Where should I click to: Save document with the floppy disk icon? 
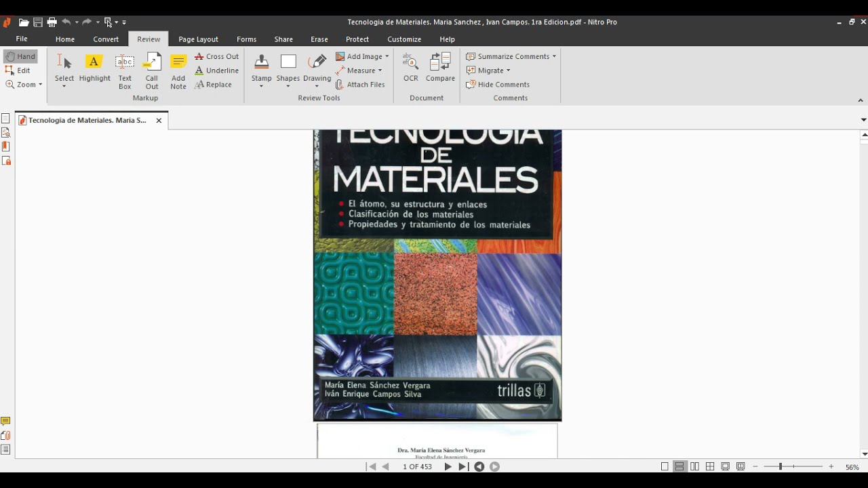click(x=38, y=22)
